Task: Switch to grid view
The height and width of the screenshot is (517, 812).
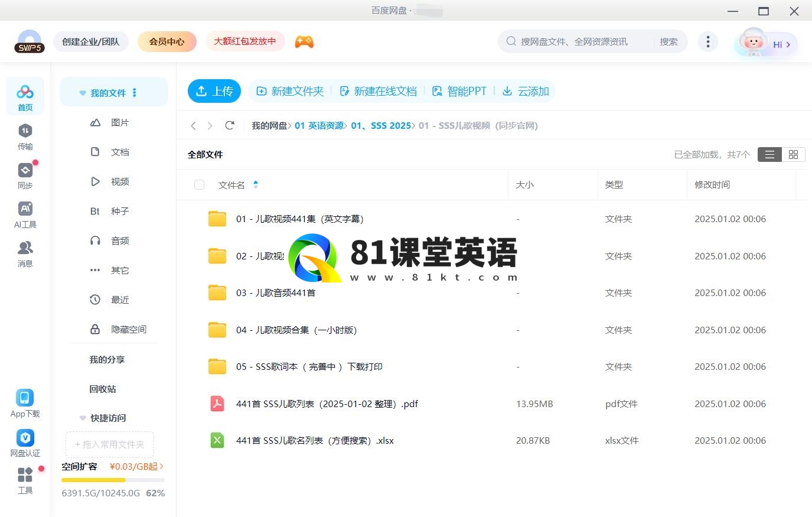Action: (x=793, y=154)
